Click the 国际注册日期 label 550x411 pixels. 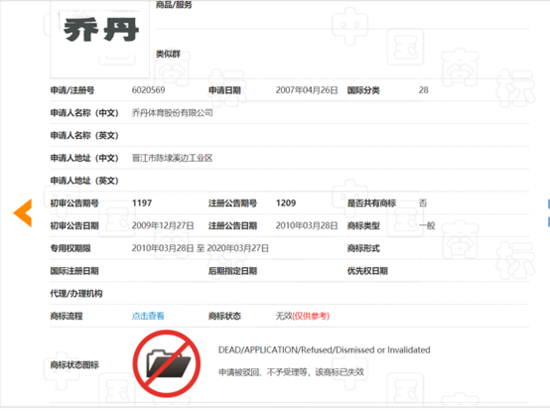[74, 271]
